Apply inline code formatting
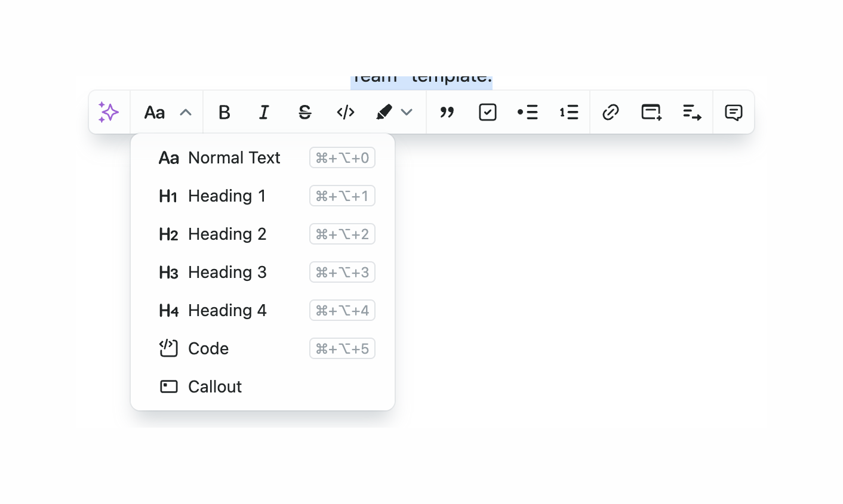Image resolution: width=843 pixels, height=504 pixels. click(346, 112)
